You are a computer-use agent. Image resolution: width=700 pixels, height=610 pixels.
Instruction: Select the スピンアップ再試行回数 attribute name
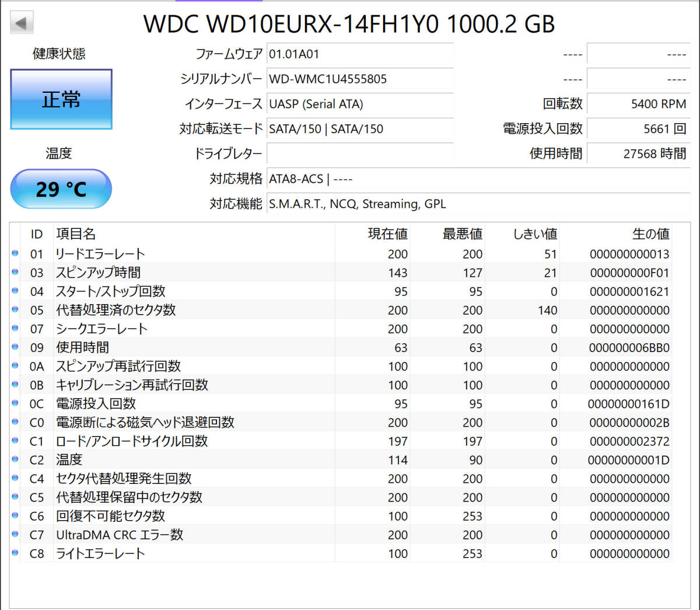coord(118,366)
